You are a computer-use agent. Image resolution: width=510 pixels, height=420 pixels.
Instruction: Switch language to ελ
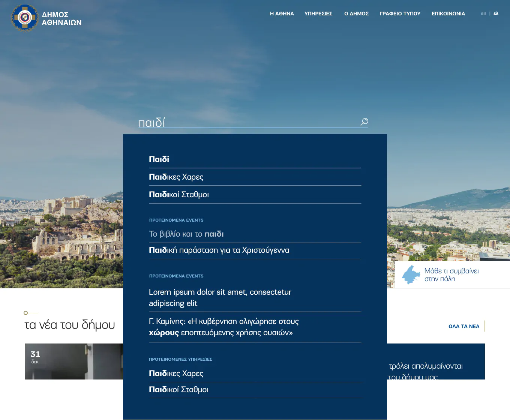pyautogui.click(x=496, y=13)
